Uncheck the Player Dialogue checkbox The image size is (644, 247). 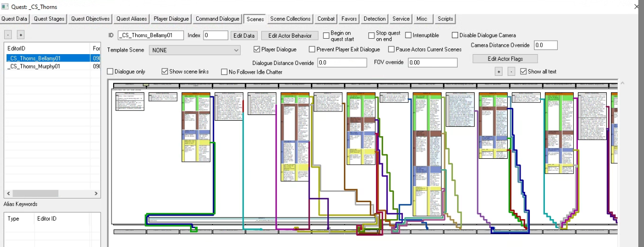point(257,50)
